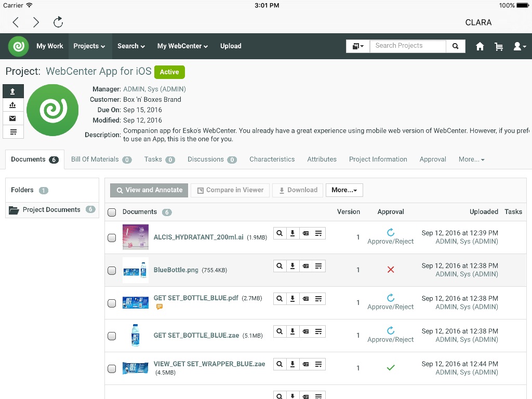Open actions menu icon for GET SET_BOTTLE_BLUE.zae
This screenshot has height=399, width=532.
coord(318,331)
